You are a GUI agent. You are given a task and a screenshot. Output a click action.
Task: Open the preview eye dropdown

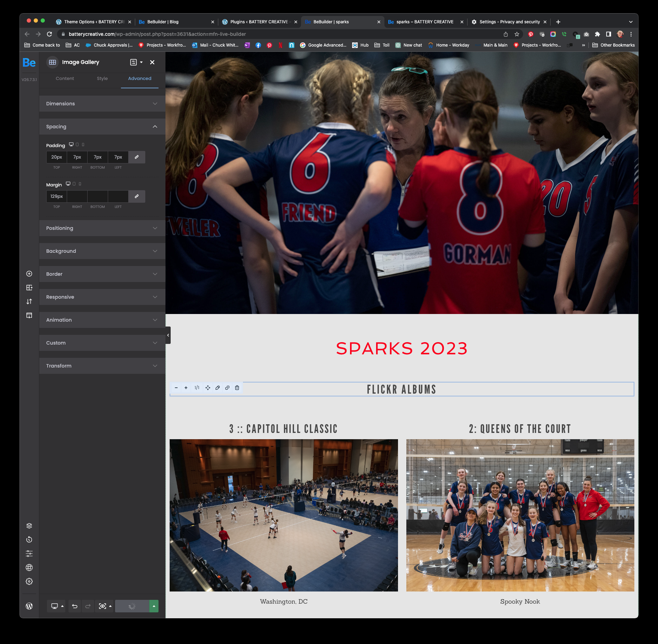point(105,606)
